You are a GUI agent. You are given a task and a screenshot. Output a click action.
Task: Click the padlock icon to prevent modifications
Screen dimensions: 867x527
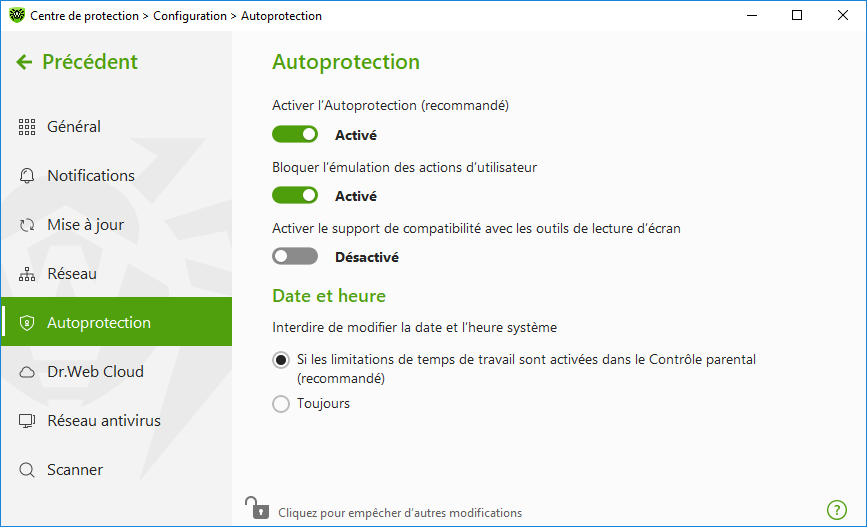[x=257, y=508]
